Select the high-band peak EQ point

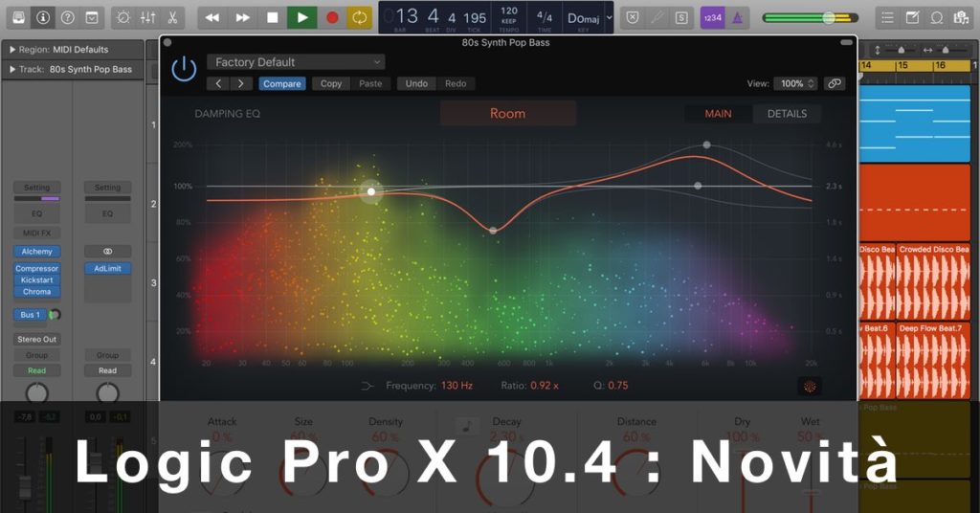point(706,145)
